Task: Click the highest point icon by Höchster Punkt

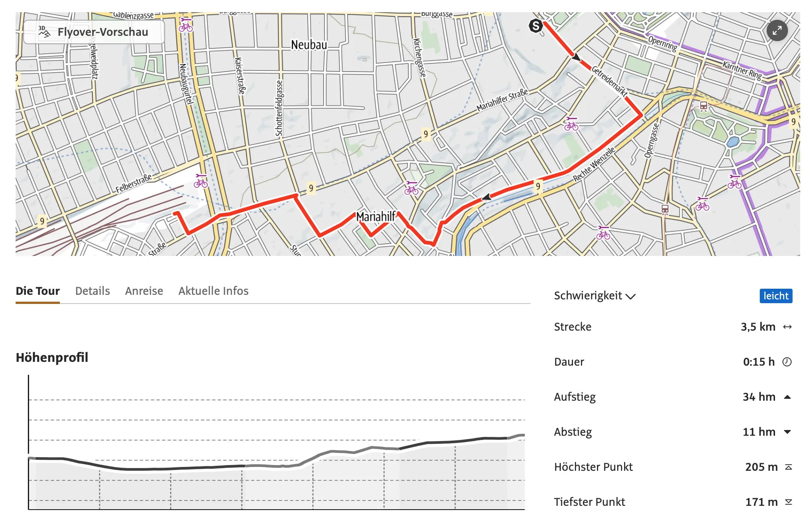Action: (788, 467)
